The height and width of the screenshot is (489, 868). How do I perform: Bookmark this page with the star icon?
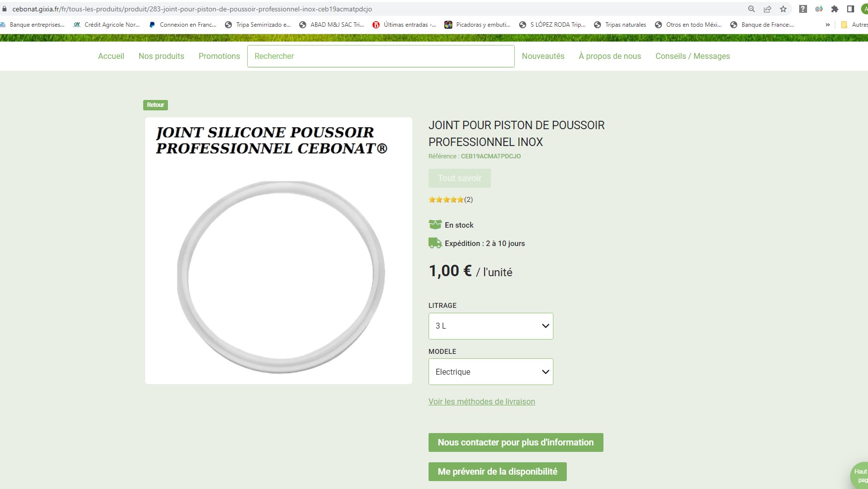[783, 9]
